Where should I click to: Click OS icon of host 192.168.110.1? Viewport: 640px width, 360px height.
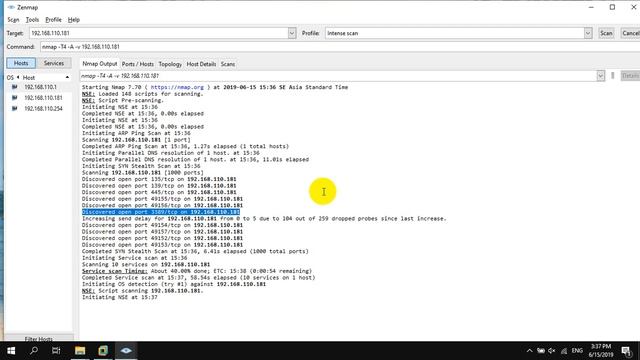(x=15, y=87)
